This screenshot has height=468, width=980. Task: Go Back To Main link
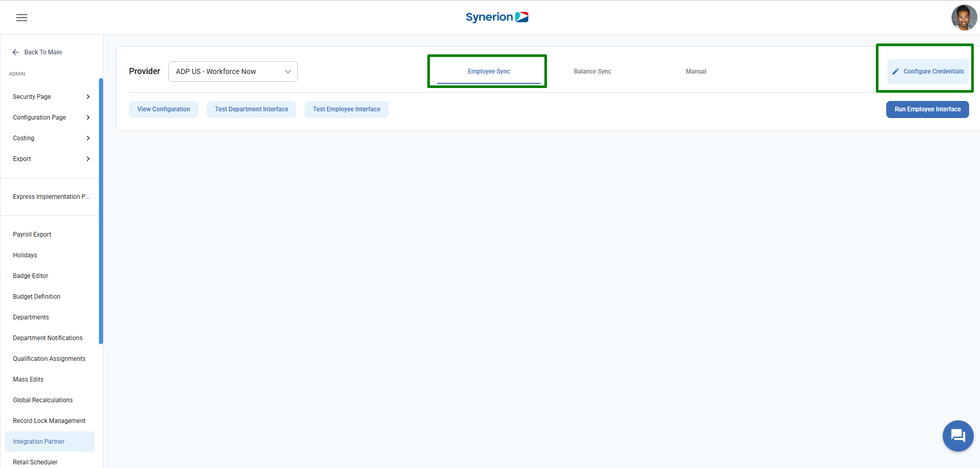(x=43, y=52)
